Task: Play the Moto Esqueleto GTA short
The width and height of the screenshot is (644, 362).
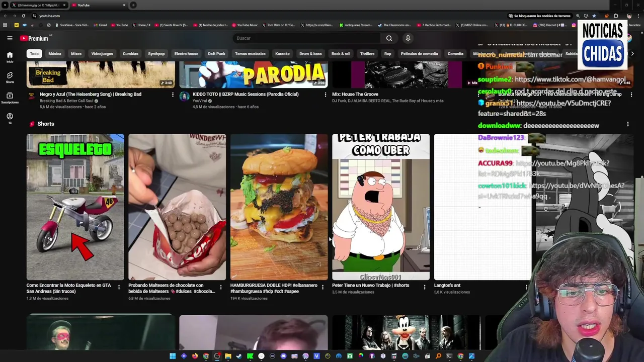Action: click(75, 207)
